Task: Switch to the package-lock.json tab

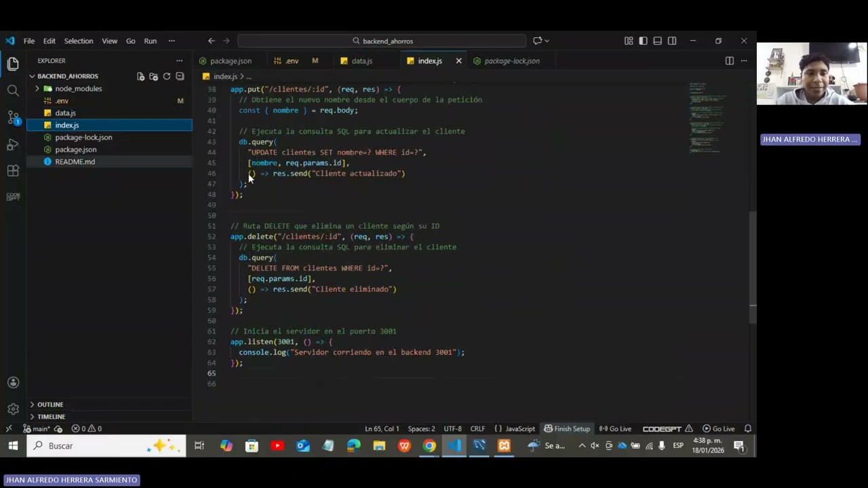Action: 512,61
